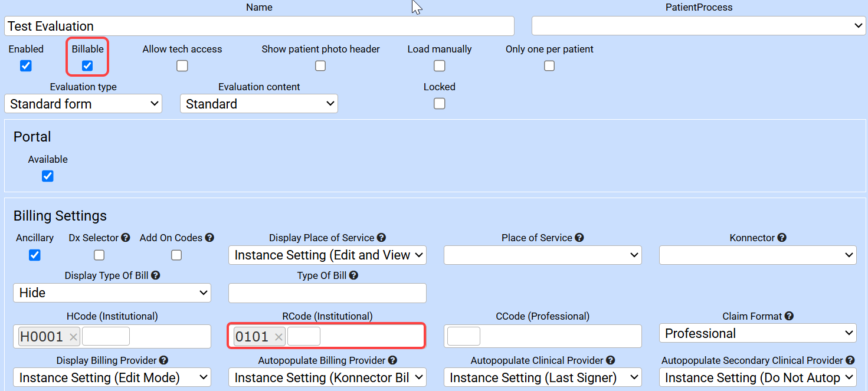This screenshot has height=391, width=868.
Task: Click the Name text field
Action: [260, 26]
